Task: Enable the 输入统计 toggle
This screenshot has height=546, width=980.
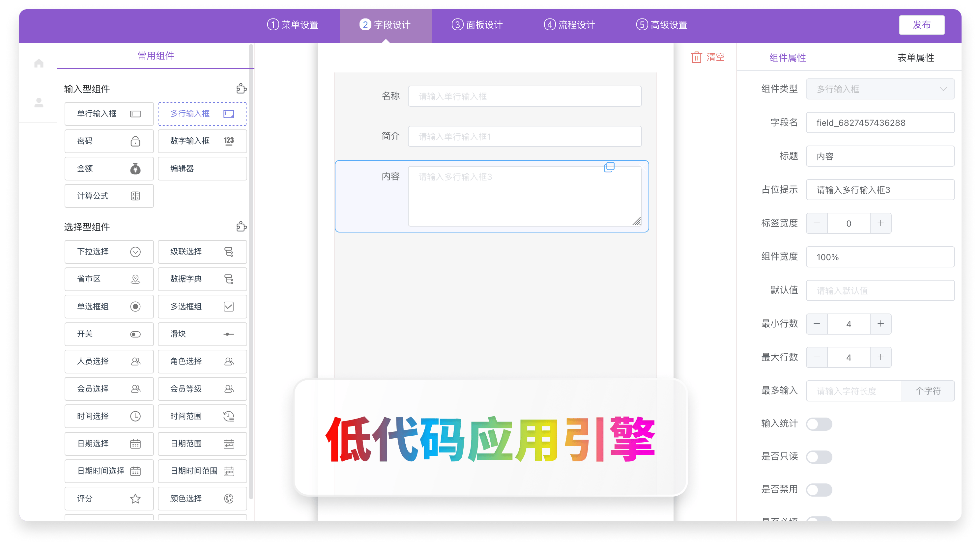Action: click(820, 424)
